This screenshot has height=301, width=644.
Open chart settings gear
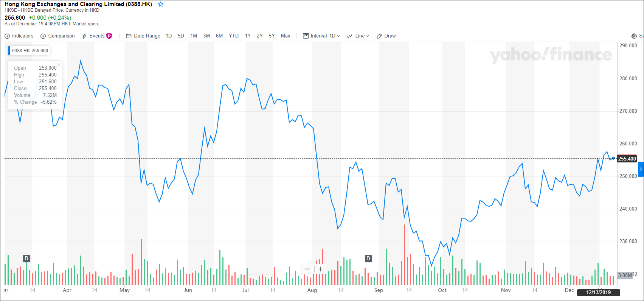tap(634, 36)
